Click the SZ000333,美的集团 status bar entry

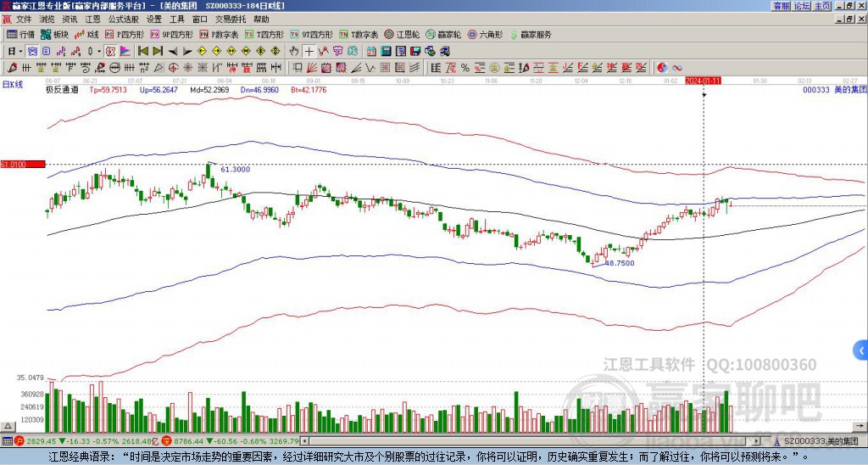tap(818, 441)
